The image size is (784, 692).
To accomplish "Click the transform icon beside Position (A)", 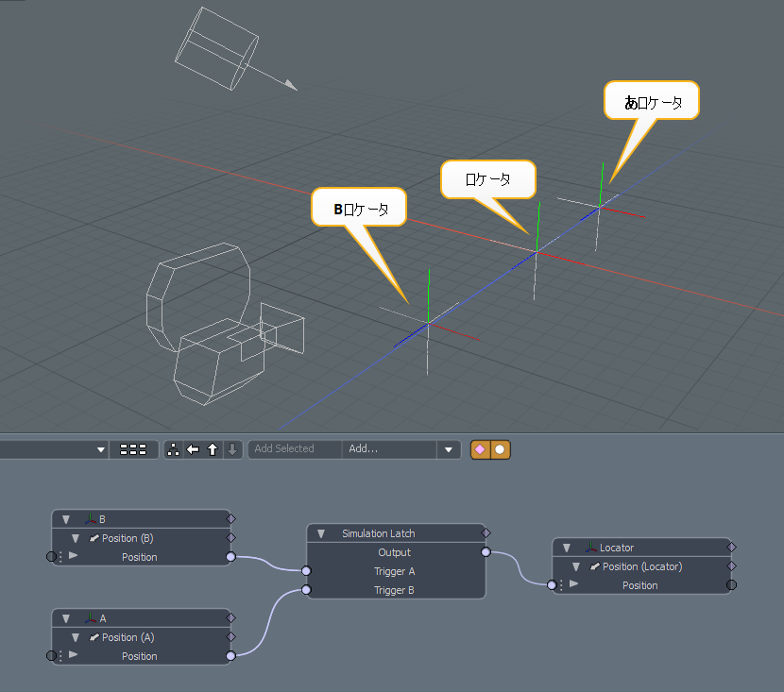I will 94,637.
